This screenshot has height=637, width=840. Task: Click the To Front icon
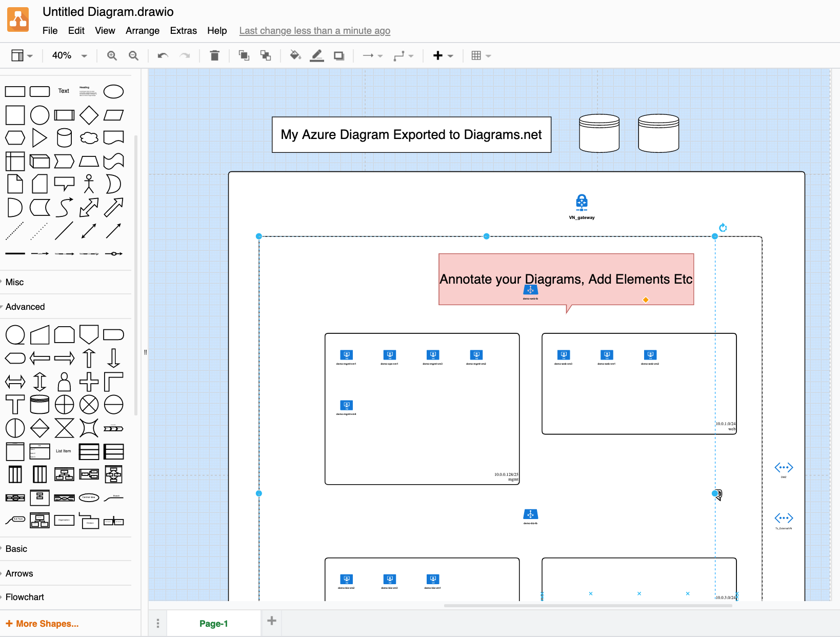click(x=244, y=55)
